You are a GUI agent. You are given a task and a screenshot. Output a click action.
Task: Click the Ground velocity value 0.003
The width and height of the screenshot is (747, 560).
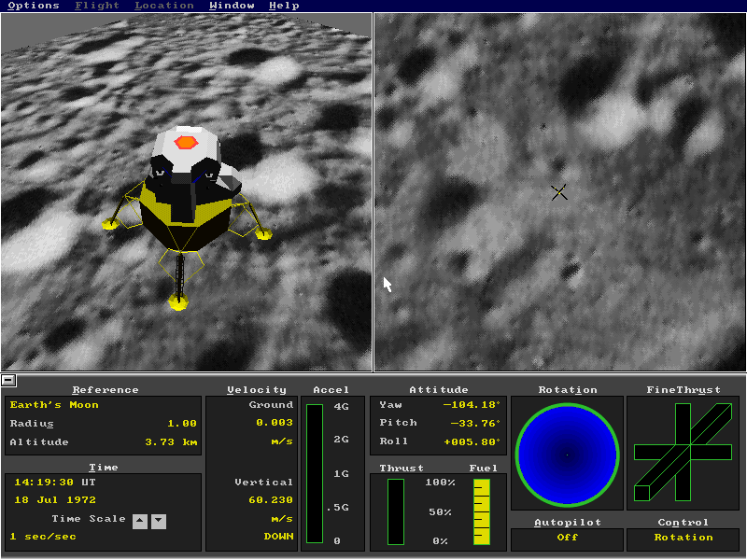coord(275,423)
